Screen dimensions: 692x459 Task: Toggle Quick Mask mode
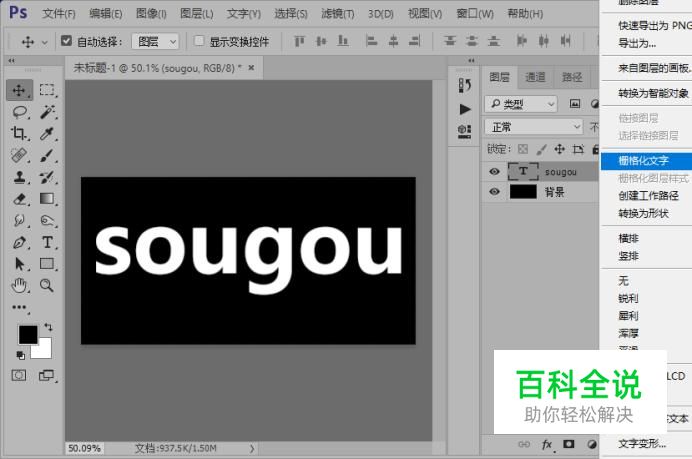click(x=19, y=375)
